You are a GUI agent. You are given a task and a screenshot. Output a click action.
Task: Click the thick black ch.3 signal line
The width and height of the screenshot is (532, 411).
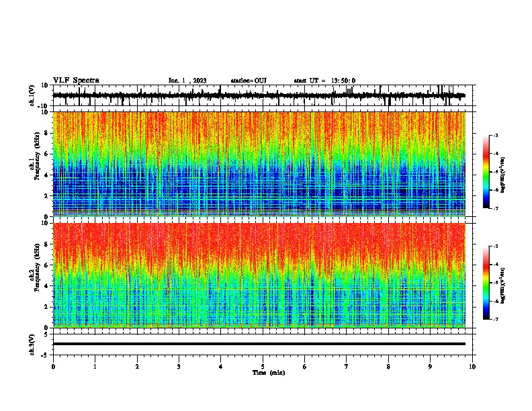point(259,344)
